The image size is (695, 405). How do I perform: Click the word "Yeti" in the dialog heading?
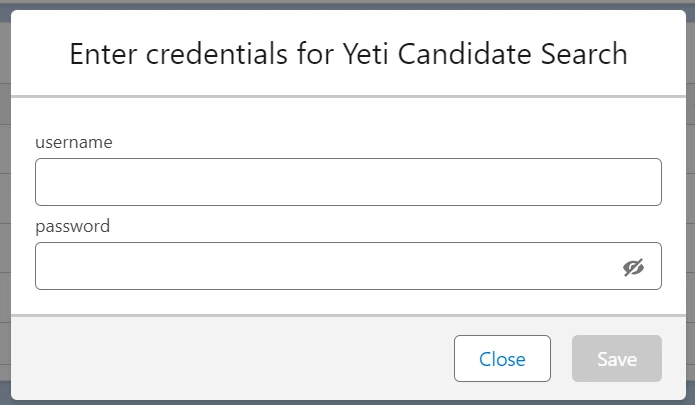point(366,54)
